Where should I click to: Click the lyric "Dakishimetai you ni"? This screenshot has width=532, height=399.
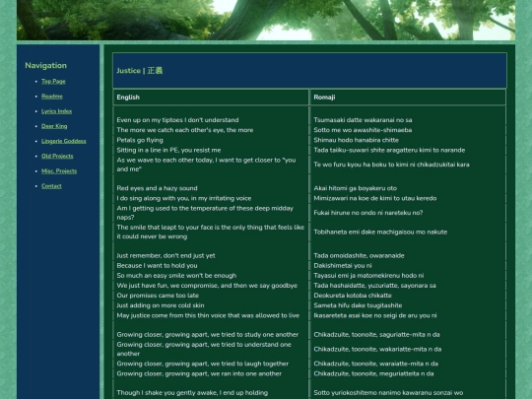click(343, 266)
